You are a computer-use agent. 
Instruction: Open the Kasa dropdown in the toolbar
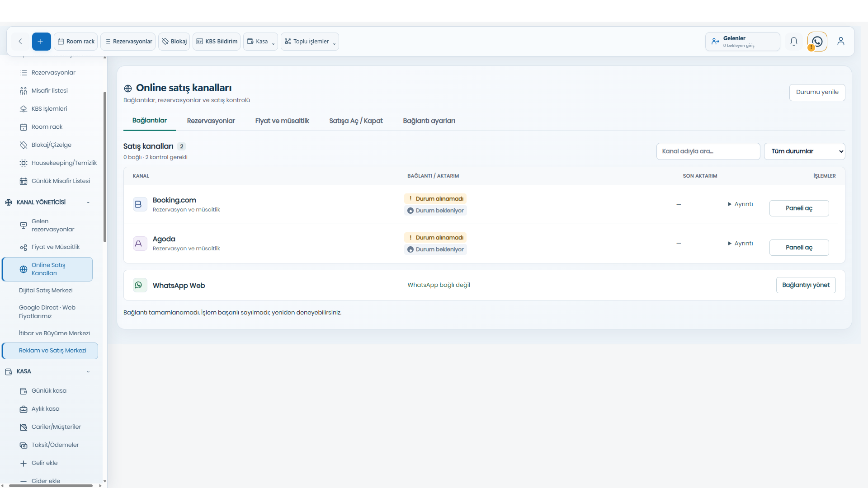tap(260, 42)
